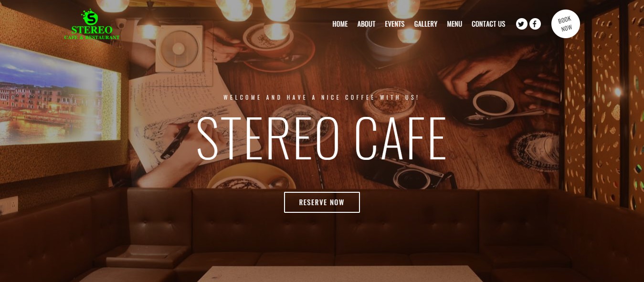Open the GALLERY nav item
Viewport: 644px width, 282px height.
pos(426,24)
